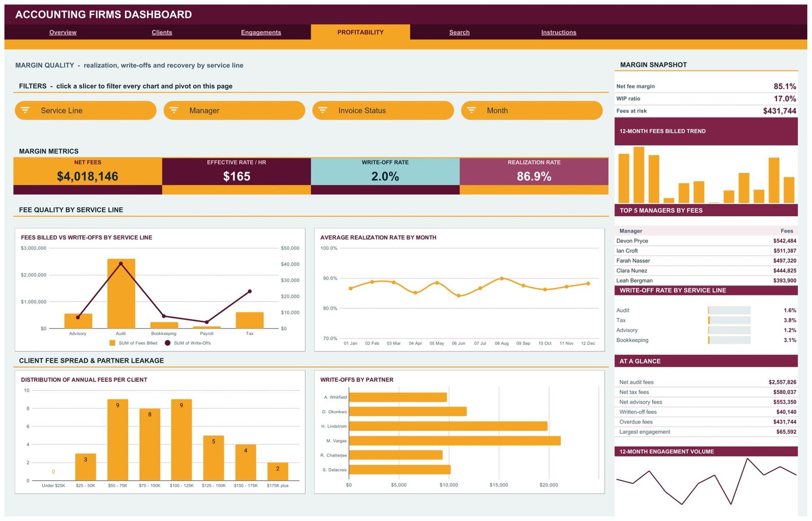The width and height of the screenshot is (812, 521).
Task: Click the Fees at risk $431,744 value
Action: click(x=780, y=111)
